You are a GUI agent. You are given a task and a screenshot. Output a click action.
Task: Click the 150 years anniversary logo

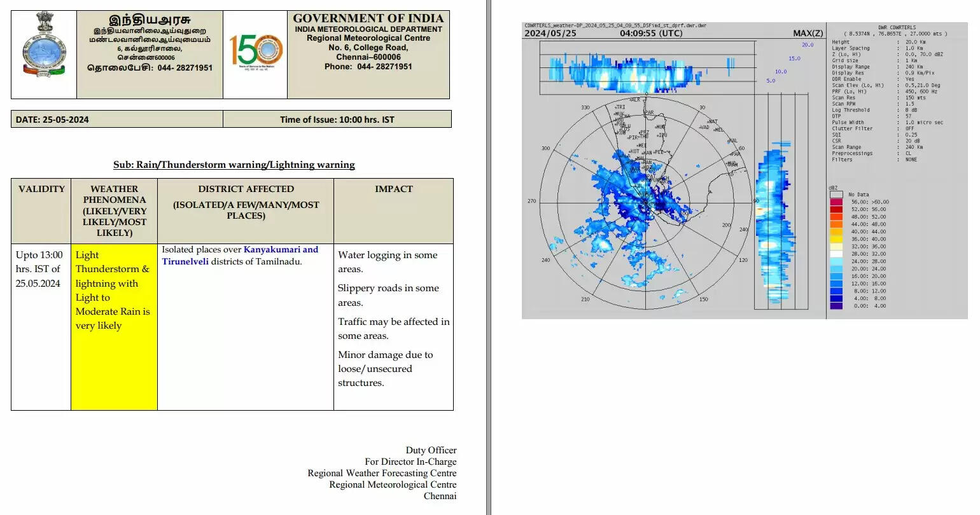[x=255, y=51]
